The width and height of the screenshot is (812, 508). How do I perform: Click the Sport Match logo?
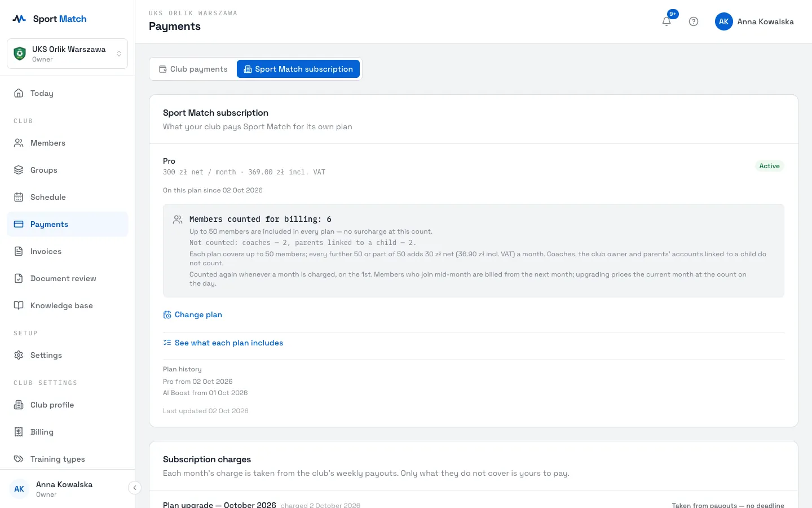(x=50, y=19)
